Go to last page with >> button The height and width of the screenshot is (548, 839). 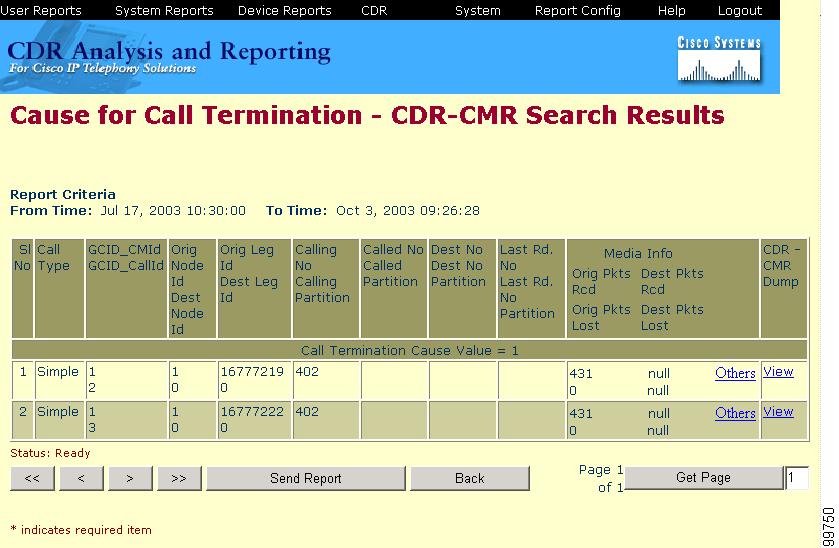(179, 478)
